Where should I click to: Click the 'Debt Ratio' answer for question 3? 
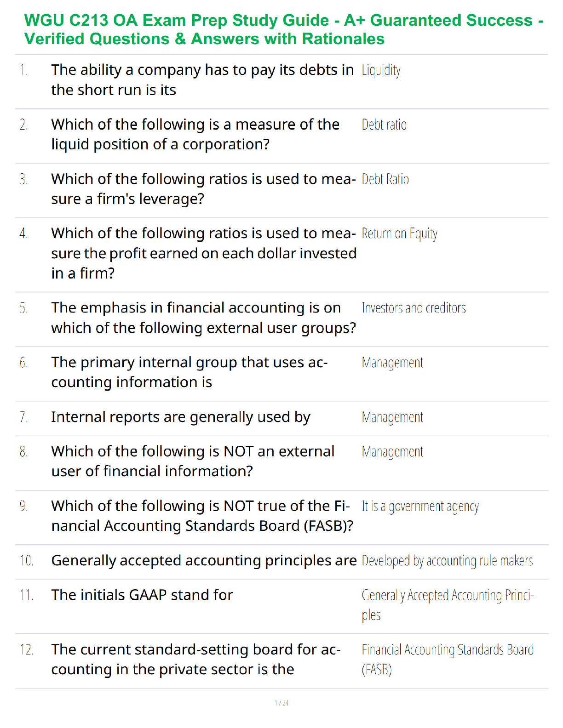point(385,179)
